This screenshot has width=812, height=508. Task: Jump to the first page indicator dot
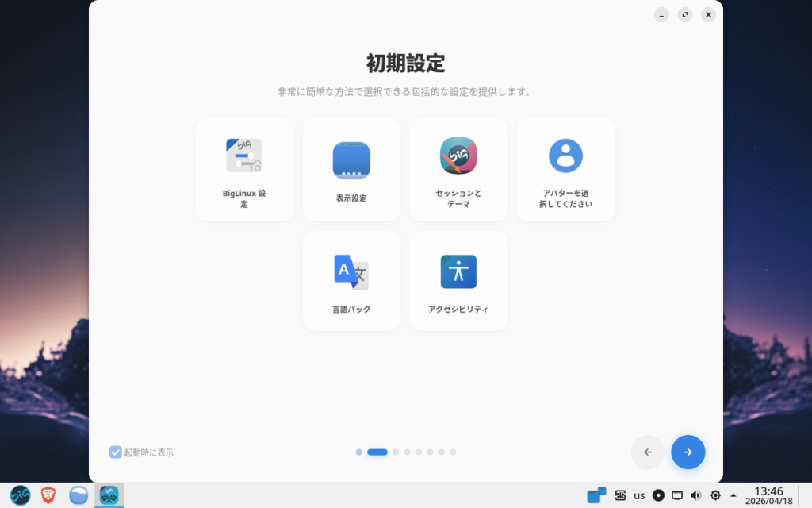click(359, 452)
